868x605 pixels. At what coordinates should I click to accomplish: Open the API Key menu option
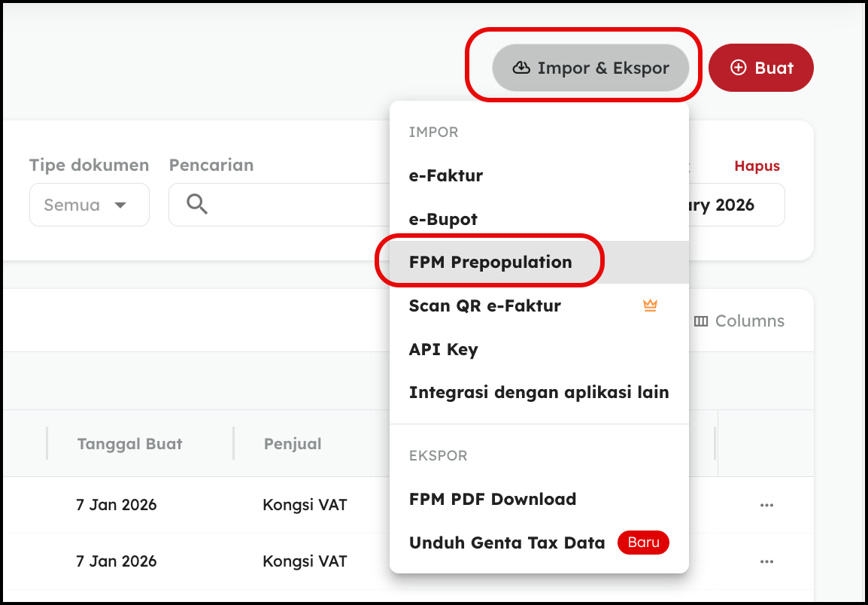pyautogui.click(x=443, y=349)
